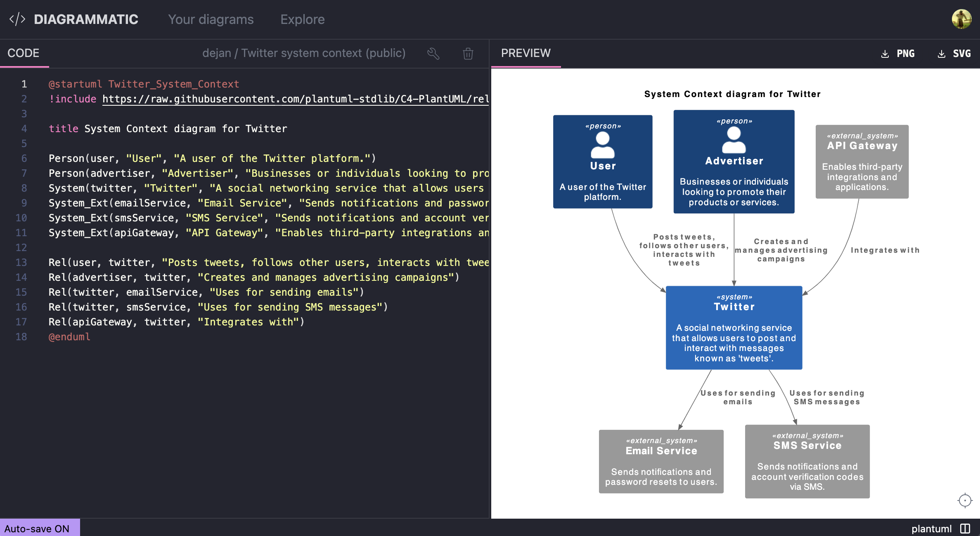Download the diagram as PNG
Image resolution: width=980 pixels, height=536 pixels.
(x=898, y=54)
